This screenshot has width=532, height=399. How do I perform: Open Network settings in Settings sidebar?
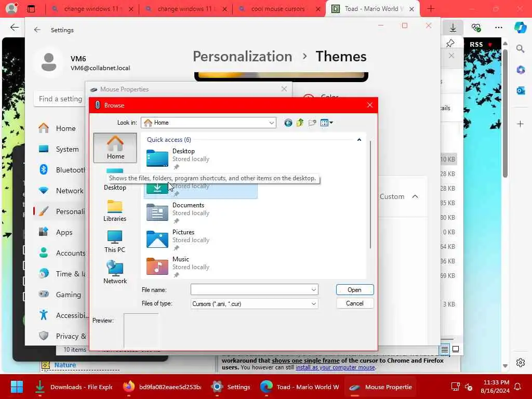tap(60, 191)
